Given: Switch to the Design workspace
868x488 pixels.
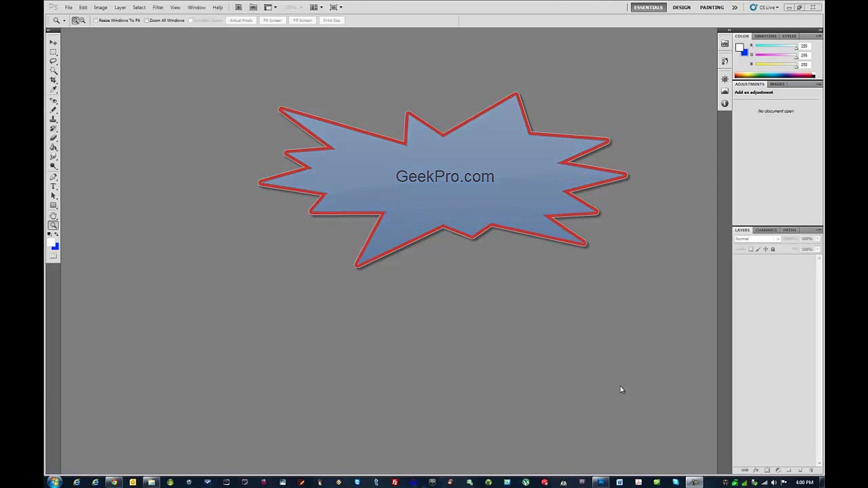Looking at the screenshot, I should point(681,7).
